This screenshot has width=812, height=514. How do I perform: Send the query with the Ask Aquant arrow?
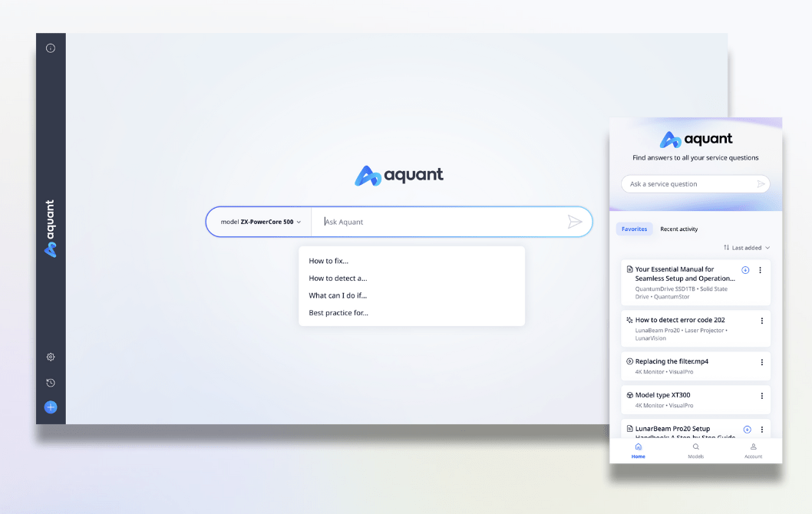click(575, 222)
